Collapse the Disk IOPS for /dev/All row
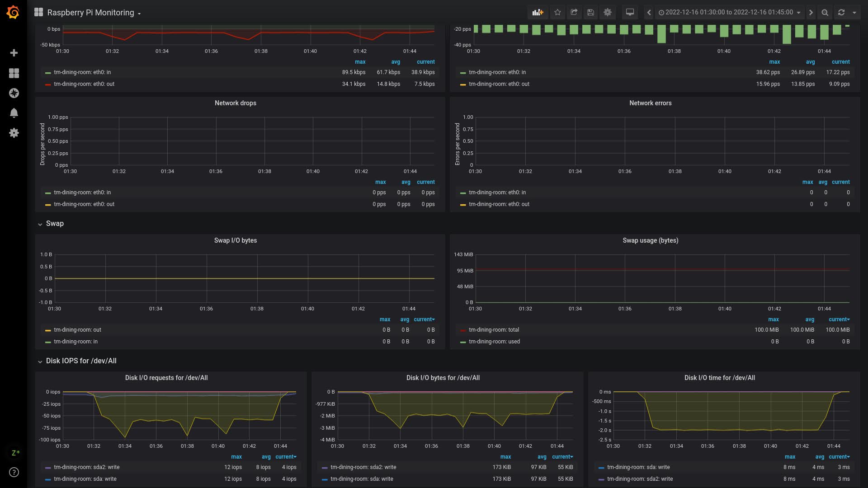The image size is (868, 488). [x=81, y=361]
